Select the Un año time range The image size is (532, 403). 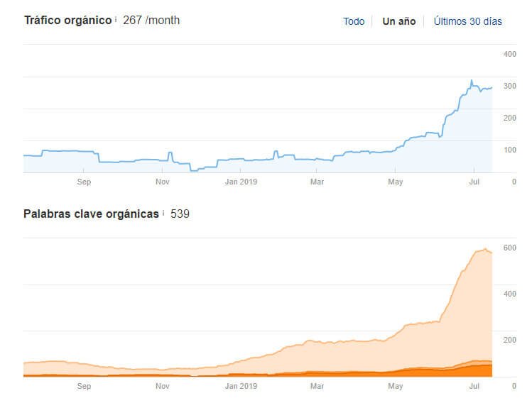click(398, 21)
